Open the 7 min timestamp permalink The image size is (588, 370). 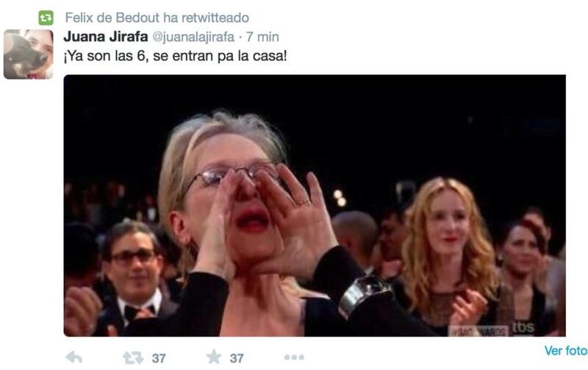(262, 37)
